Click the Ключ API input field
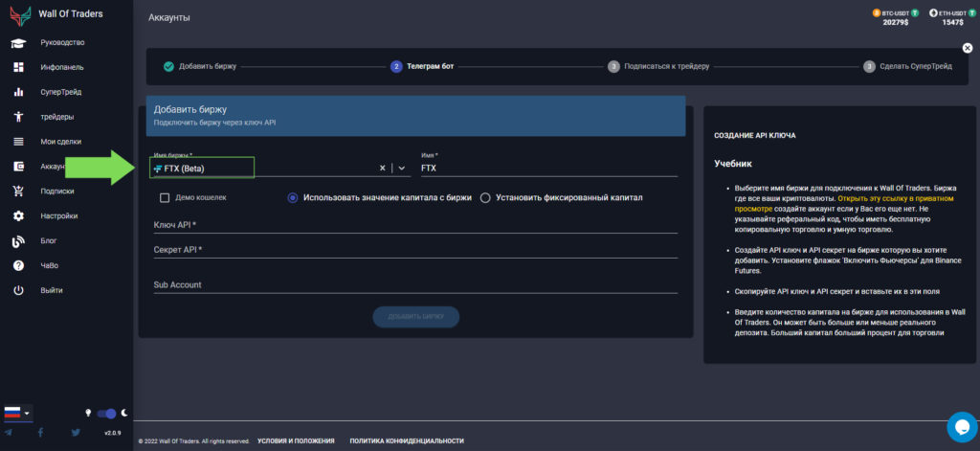980x451 pixels. click(415, 225)
